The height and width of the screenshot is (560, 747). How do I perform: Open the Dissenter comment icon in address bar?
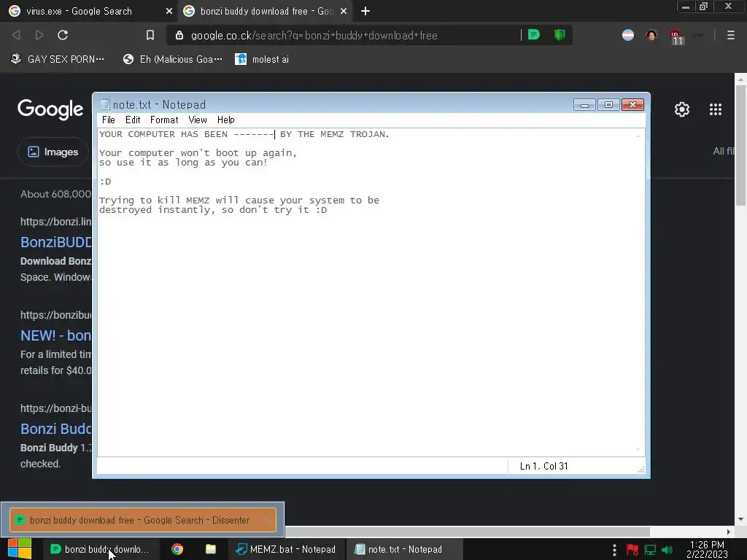pyautogui.click(x=534, y=35)
